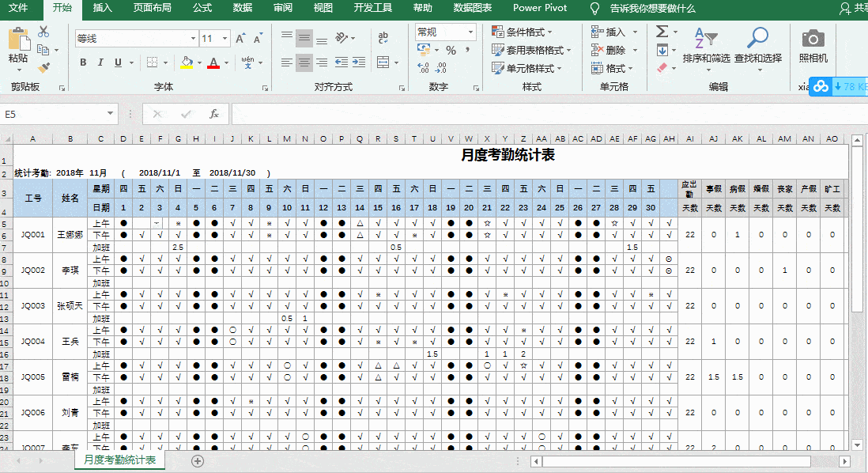Apply the red font color
Image resolution: width=868 pixels, height=473 pixels.
click(213, 62)
